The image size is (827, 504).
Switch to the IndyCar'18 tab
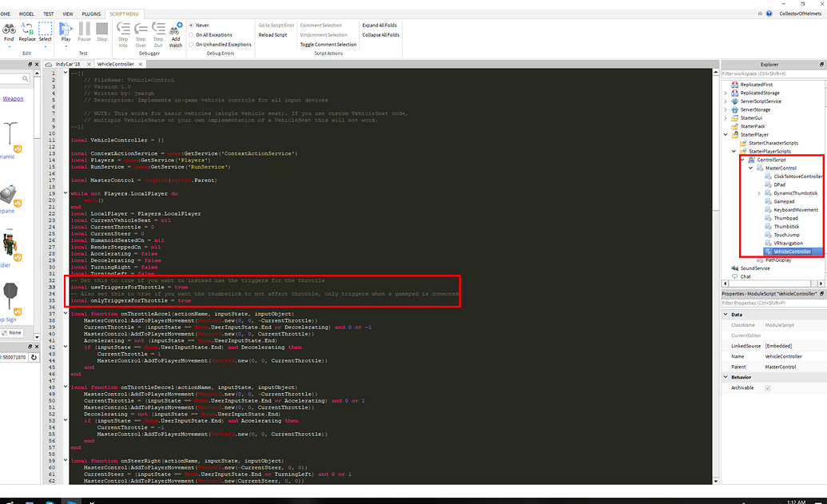(x=69, y=63)
